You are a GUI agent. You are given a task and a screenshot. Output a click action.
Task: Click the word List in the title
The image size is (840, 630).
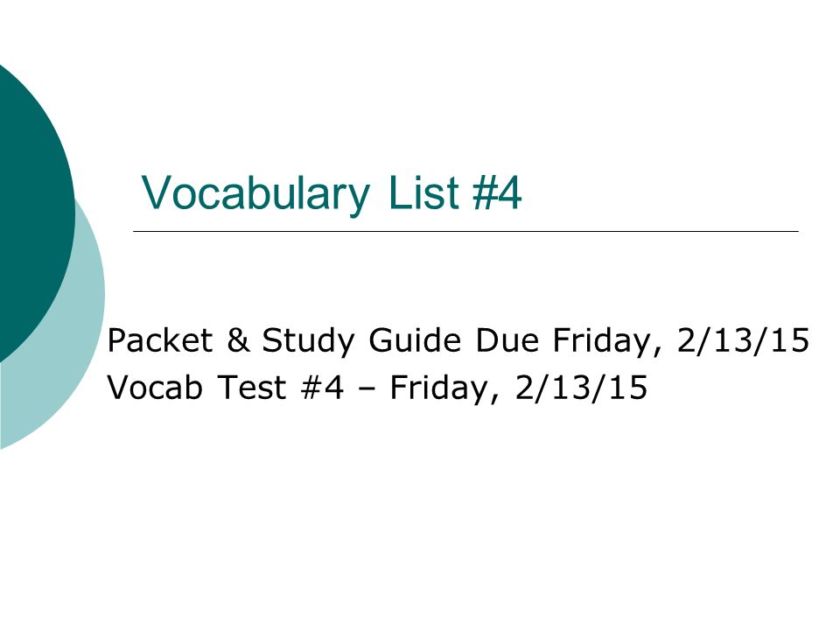pos(423,192)
